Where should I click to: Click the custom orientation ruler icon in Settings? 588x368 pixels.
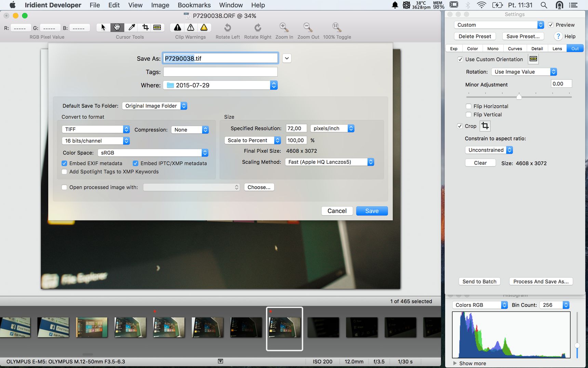(x=533, y=59)
